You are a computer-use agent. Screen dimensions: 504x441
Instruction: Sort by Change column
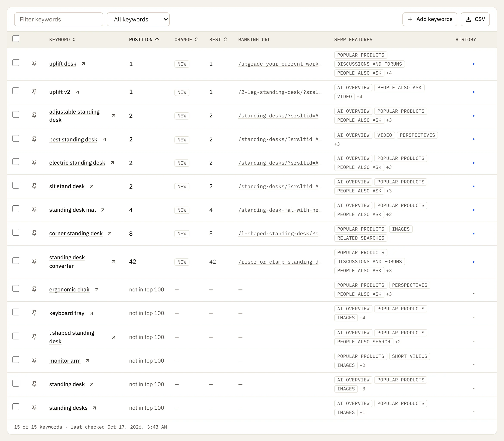(x=186, y=39)
